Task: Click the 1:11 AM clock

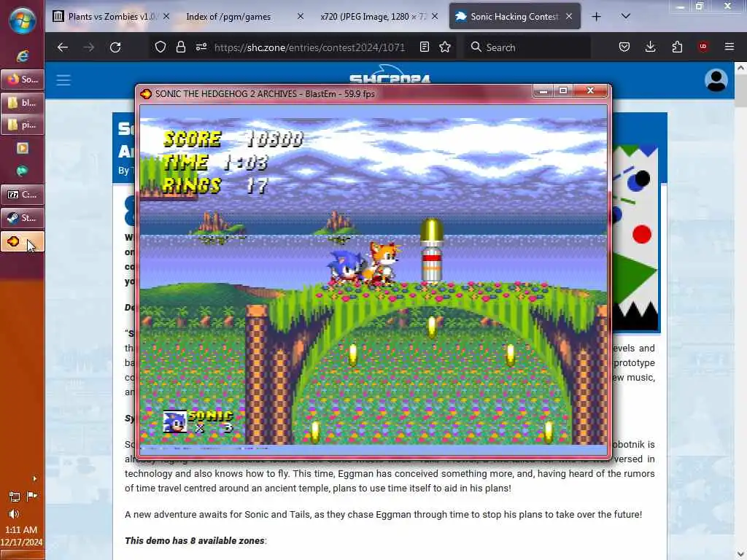Action: tap(21, 529)
